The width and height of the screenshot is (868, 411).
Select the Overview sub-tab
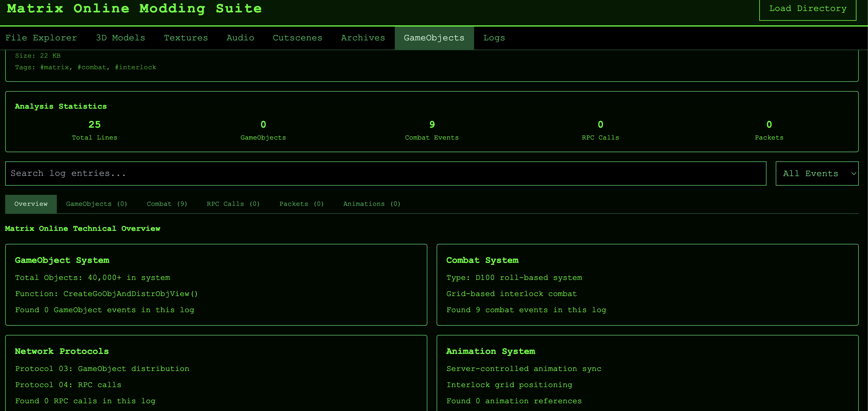[x=31, y=204]
